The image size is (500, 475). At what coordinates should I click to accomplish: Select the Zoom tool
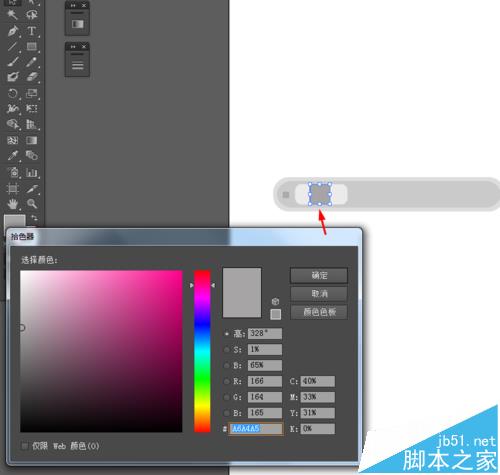pyautogui.click(x=32, y=204)
